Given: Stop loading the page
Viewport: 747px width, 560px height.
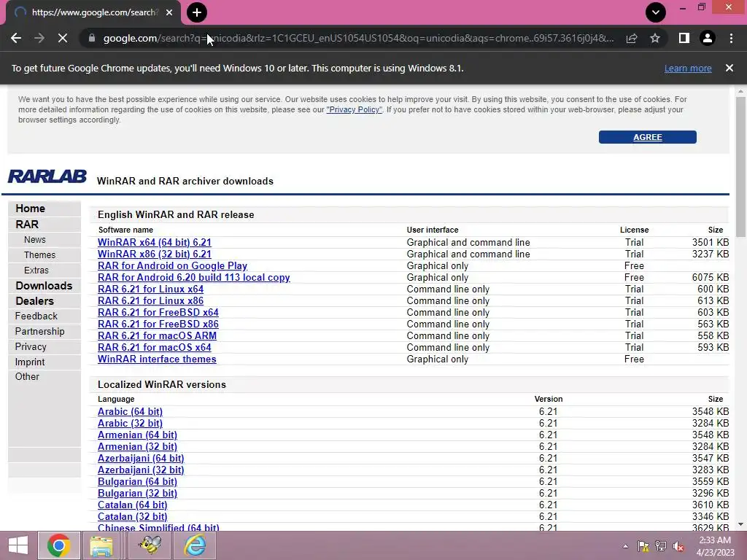Looking at the screenshot, I should (63, 38).
